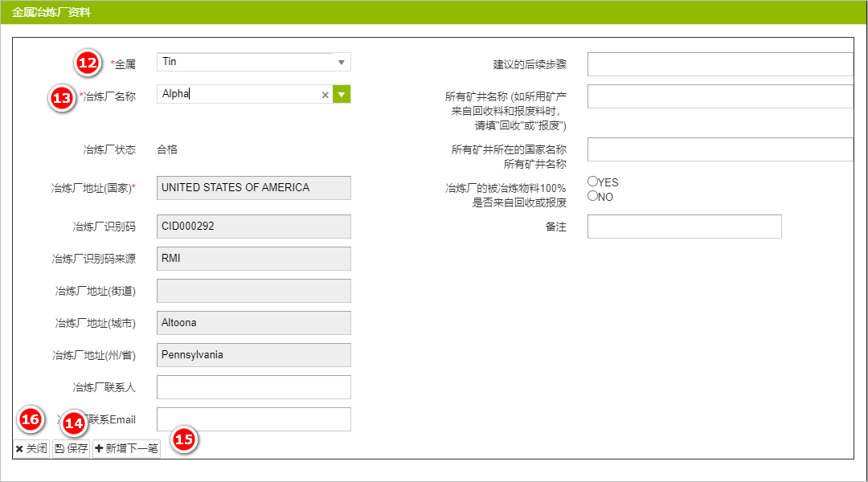Focus the 备注 input field
The width and height of the screenshot is (868, 482).
pos(684,227)
